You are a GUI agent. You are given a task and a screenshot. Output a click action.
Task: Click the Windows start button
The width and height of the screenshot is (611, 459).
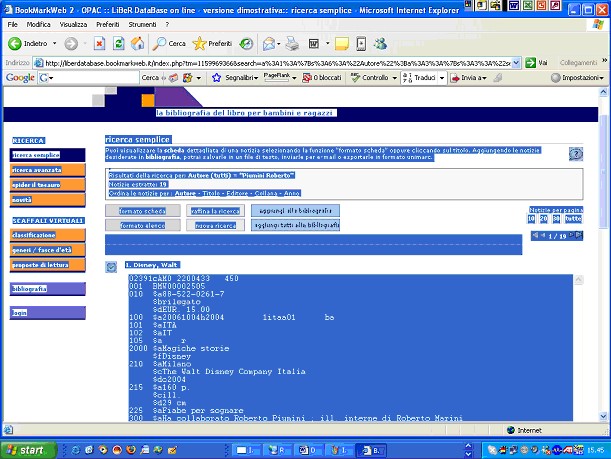pyautogui.click(x=28, y=450)
